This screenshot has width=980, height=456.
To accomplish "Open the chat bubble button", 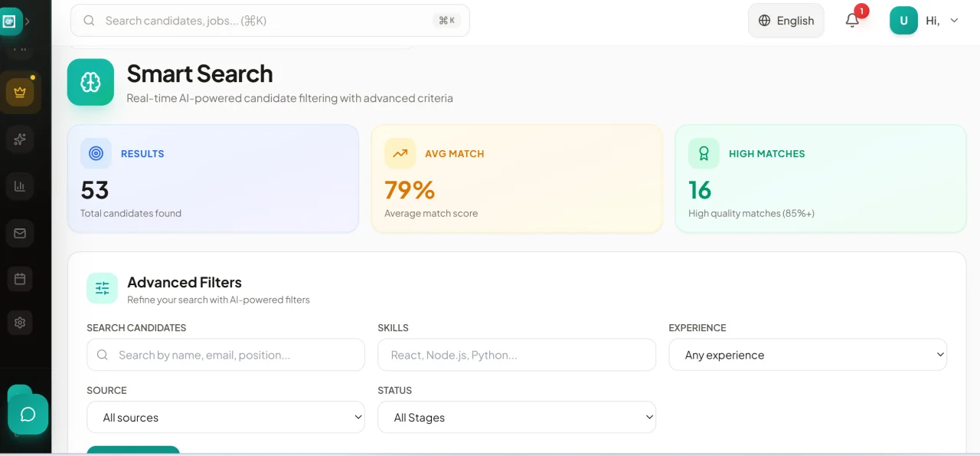I will pyautogui.click(x=28, y=415).
